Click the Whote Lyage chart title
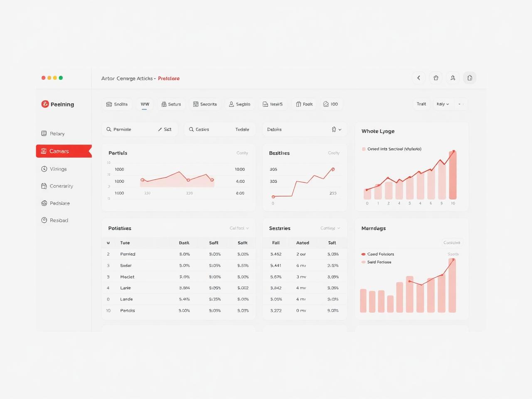The width and height of the screenshot is (532, 399). pos(378,131)
